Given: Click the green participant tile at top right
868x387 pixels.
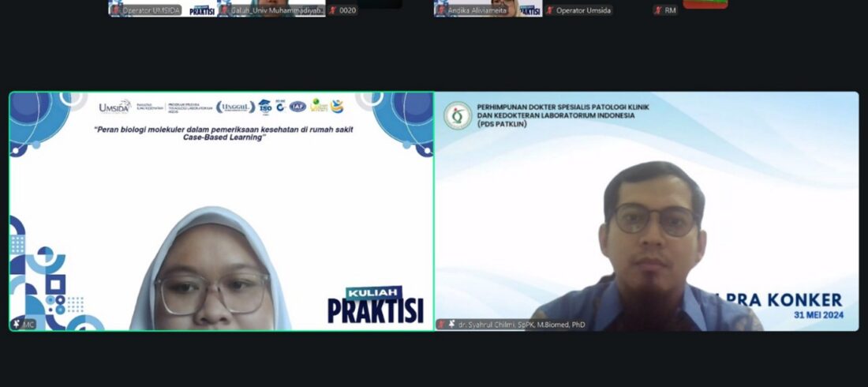Looking at the screenshot, I should tap(705, 4).
